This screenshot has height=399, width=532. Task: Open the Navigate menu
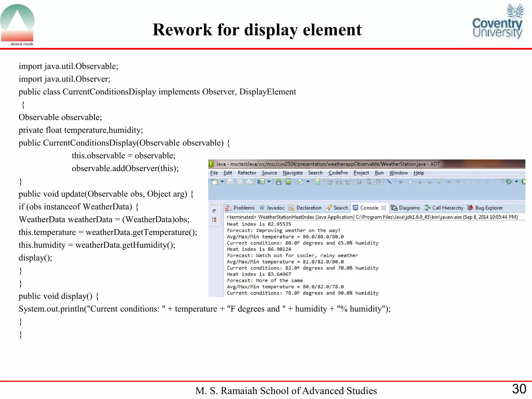(293, 173)
